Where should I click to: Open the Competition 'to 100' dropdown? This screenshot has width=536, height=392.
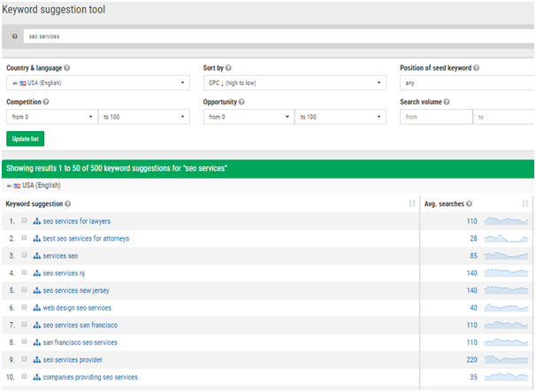(x=144, y=117)
